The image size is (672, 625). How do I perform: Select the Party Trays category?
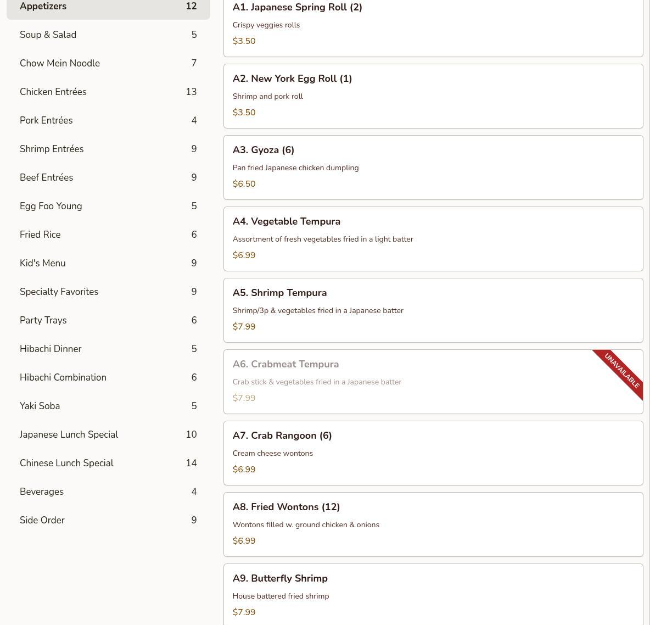[x=108, y=320]
